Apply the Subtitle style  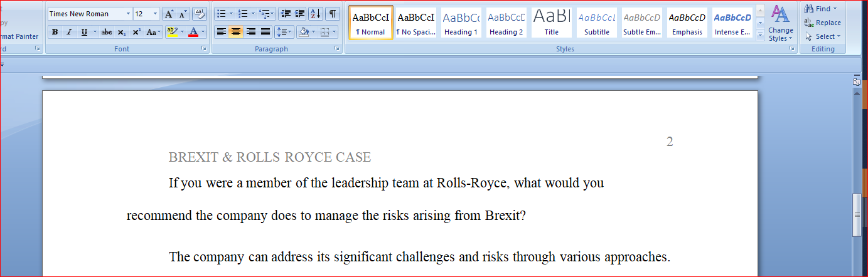click(x=596, y=23)
